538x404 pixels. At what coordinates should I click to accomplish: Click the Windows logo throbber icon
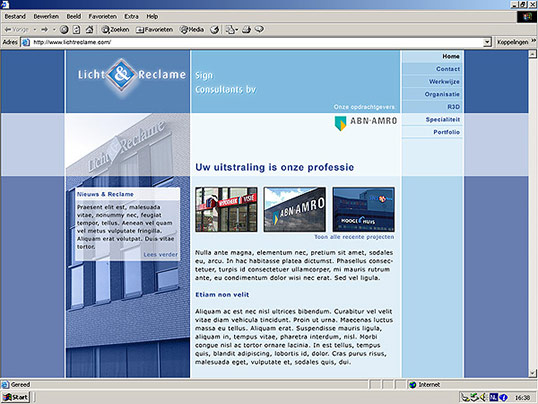tap(527, 17)
